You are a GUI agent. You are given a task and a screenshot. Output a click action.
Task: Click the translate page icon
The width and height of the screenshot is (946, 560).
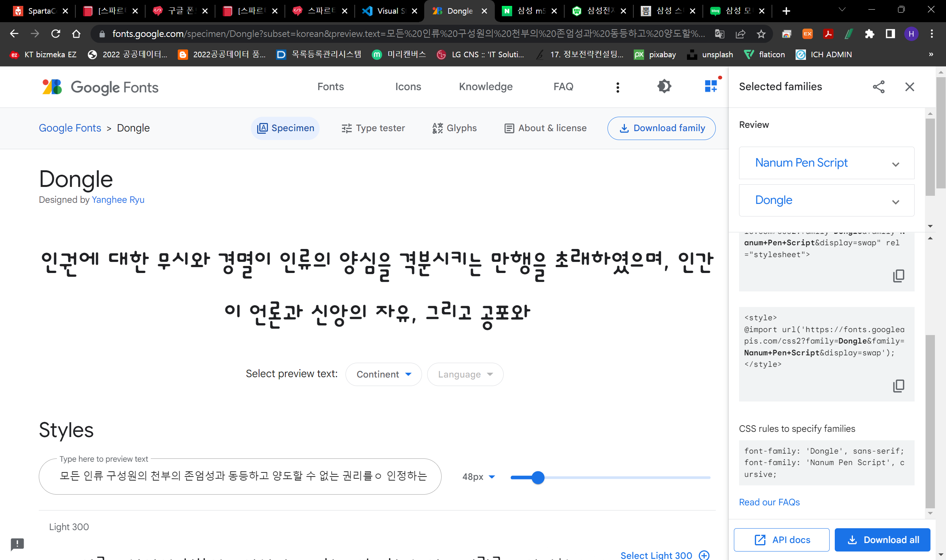tap(719, 34)
